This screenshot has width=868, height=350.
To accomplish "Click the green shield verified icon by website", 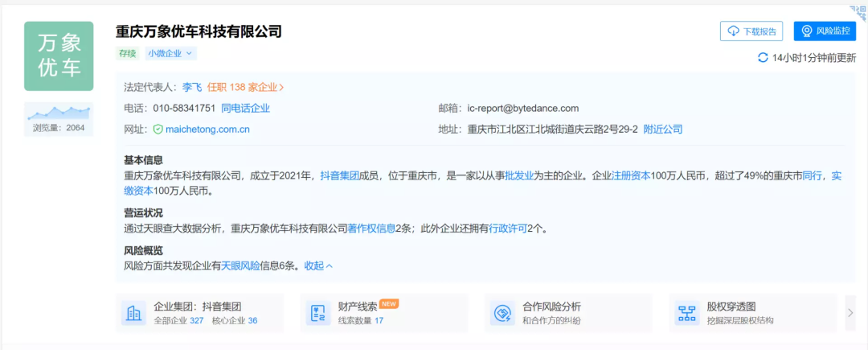I will click(158, 130).
